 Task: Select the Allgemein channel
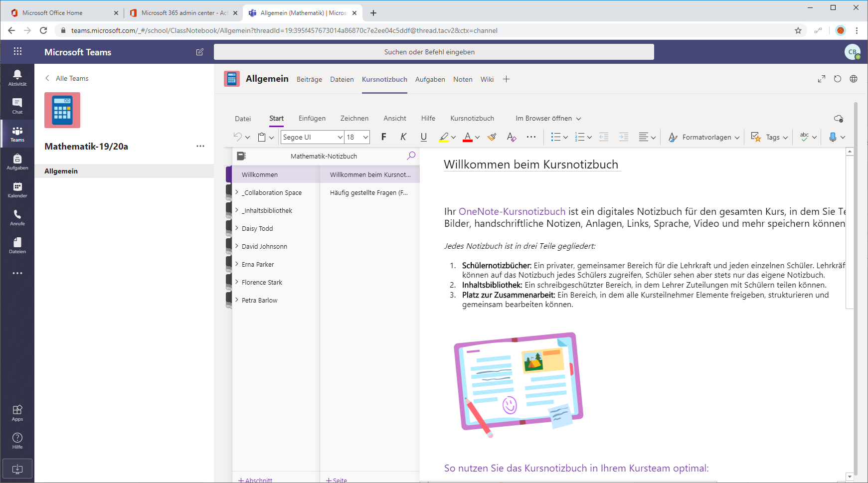[124, 171]
